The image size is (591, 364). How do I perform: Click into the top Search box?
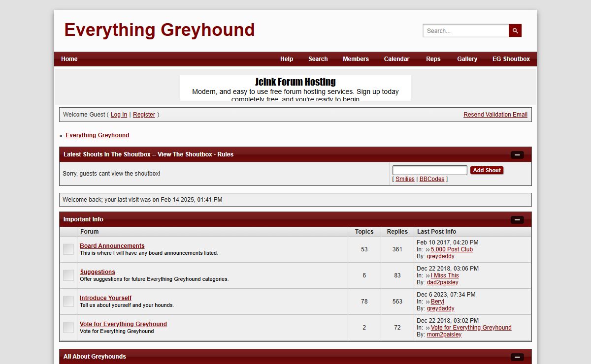tap(465, 30)
